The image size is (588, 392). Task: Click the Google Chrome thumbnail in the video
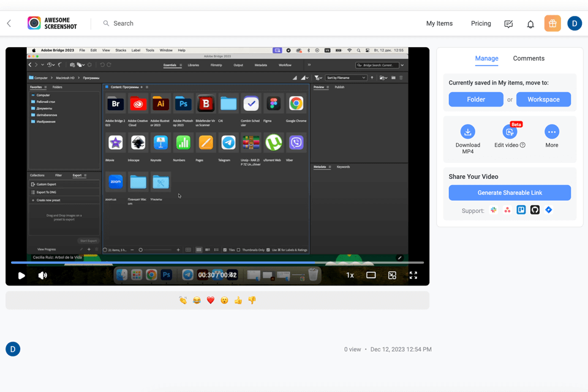pyautogui.click(x=296, y=104)
